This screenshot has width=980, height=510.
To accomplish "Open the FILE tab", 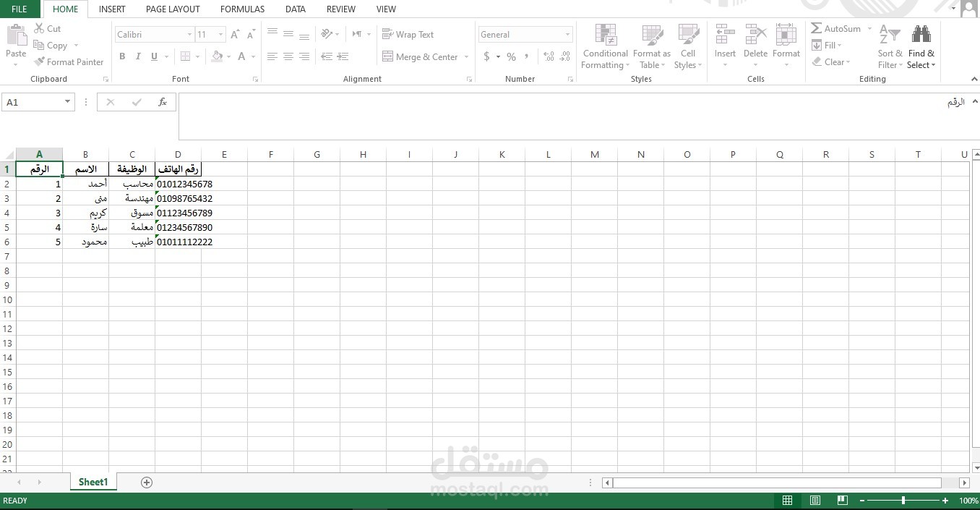I will click(20, 9).
